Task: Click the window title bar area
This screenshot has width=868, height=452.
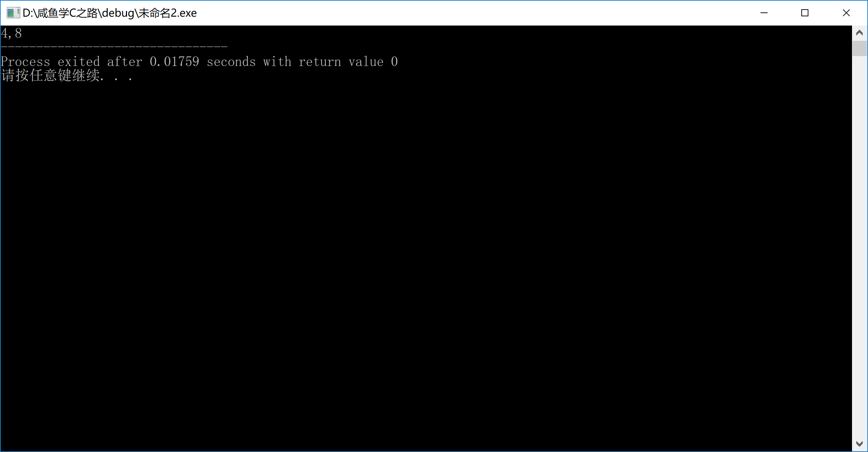Action: point(434,13)
